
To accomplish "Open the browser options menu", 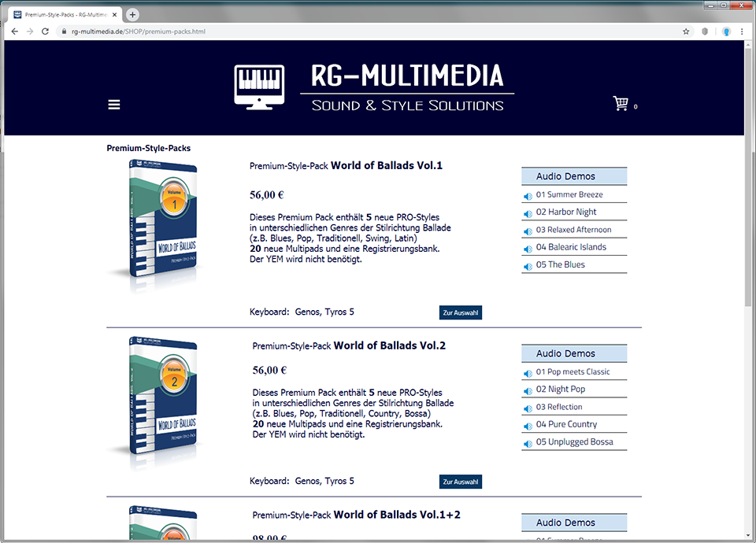I will tap(742, 31).
